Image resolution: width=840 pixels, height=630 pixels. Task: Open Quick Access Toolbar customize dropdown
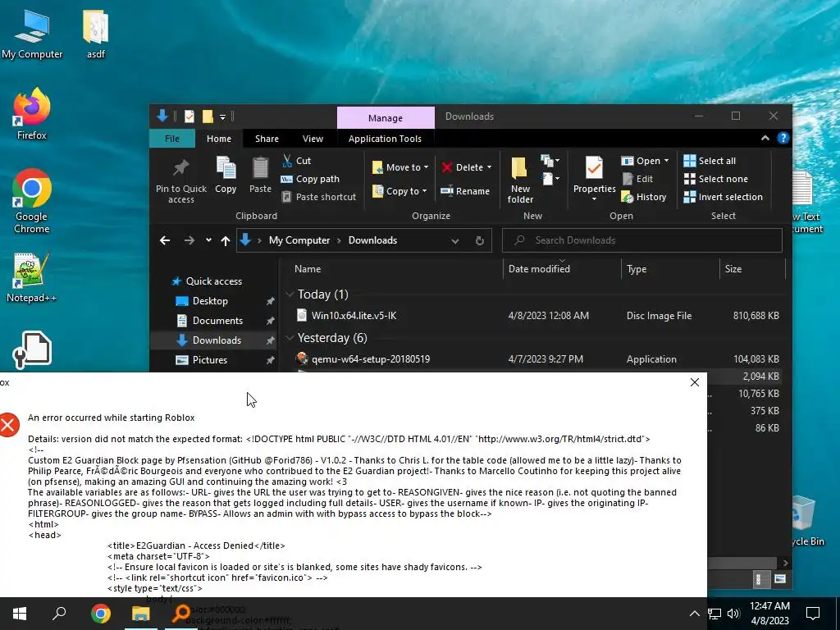222,116
